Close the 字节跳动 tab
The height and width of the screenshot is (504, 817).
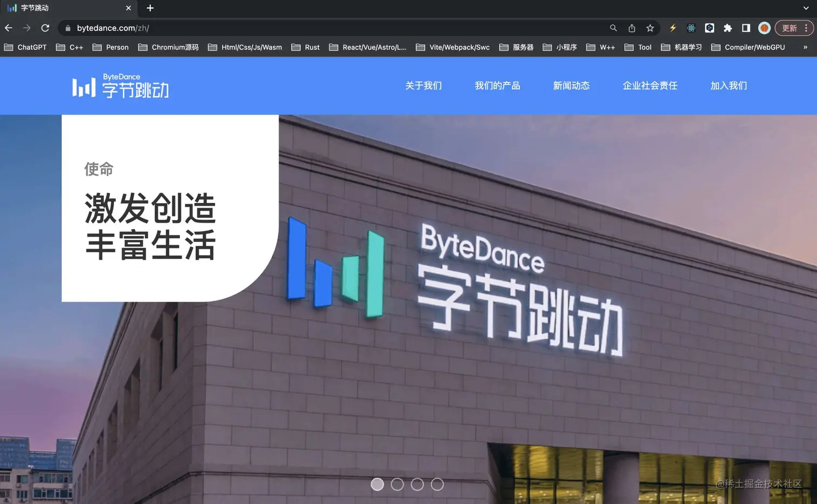click(x=128, y=8)
